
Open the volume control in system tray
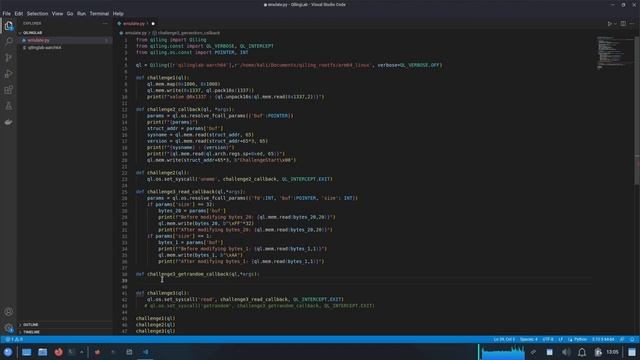[x=566, y=352]
